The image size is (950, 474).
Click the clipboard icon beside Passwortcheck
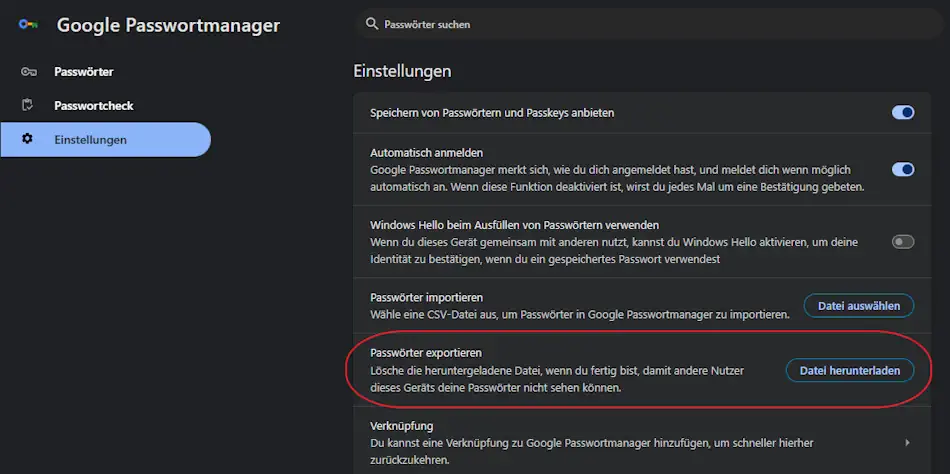[27, 105]
